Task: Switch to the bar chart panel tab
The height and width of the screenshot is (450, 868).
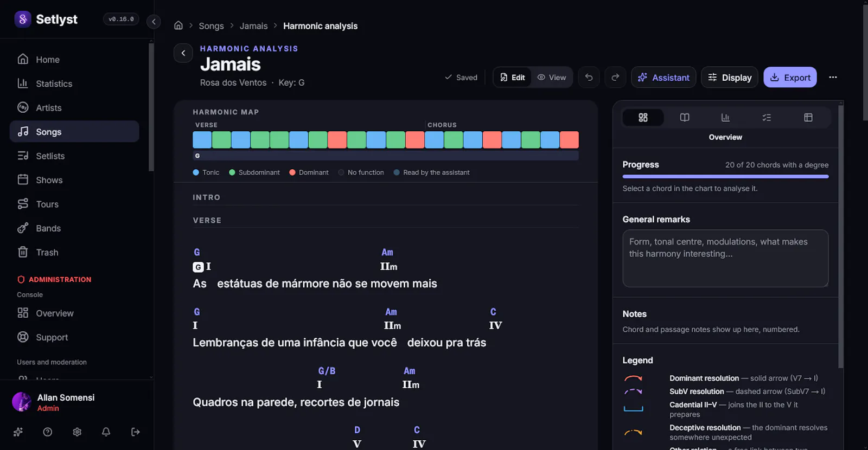Action: (725, 118)
